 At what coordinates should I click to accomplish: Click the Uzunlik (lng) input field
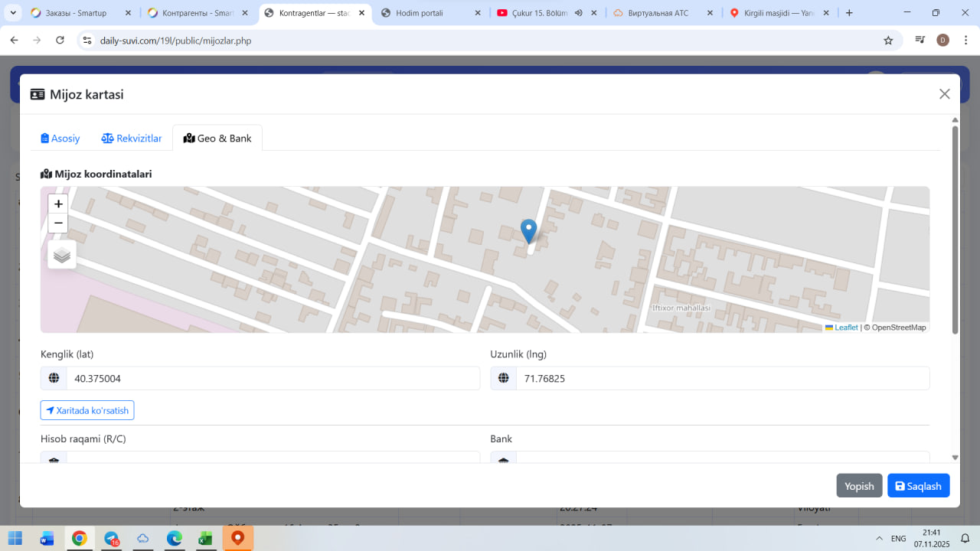(x=722, y=378)
